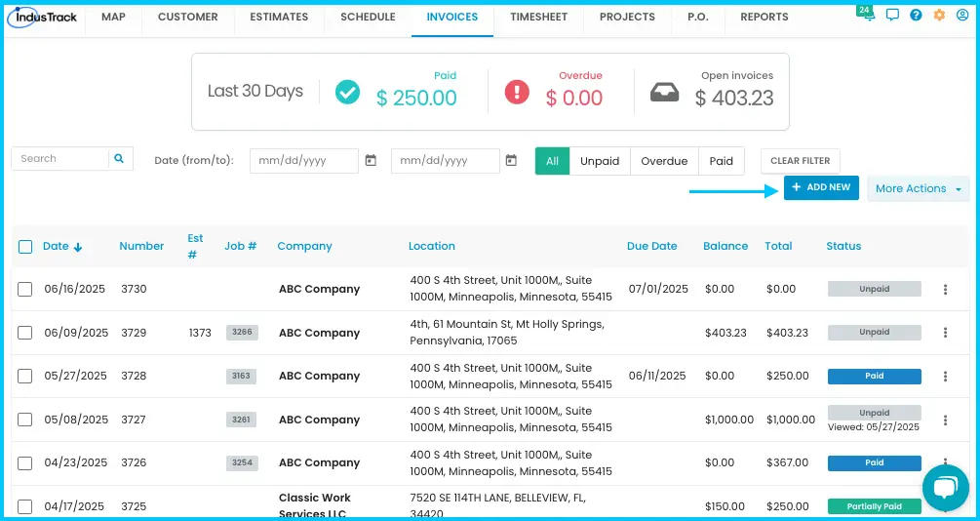Click the search magnifier button
Viewport: 980px width, 521px height.
click(120, 159)
